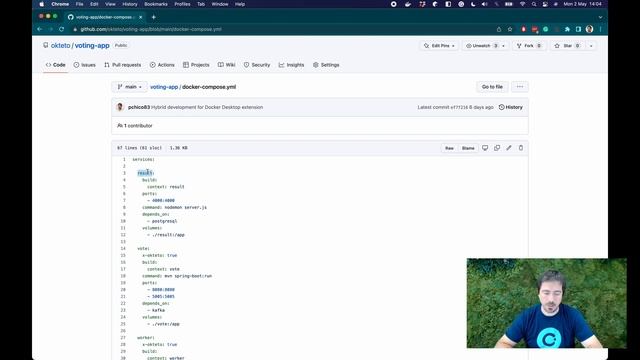
Task: Open pchico83 author profile link
Action: (x=139, y=107)
